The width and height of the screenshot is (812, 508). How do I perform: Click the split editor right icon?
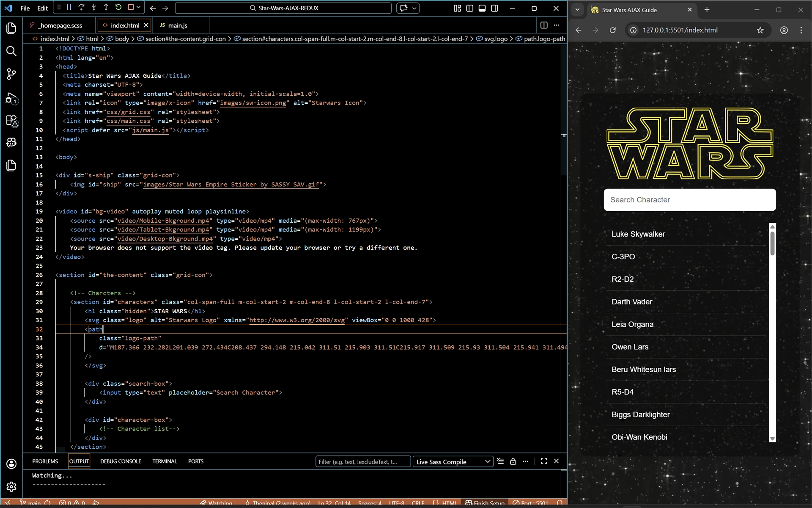[544, 25]
